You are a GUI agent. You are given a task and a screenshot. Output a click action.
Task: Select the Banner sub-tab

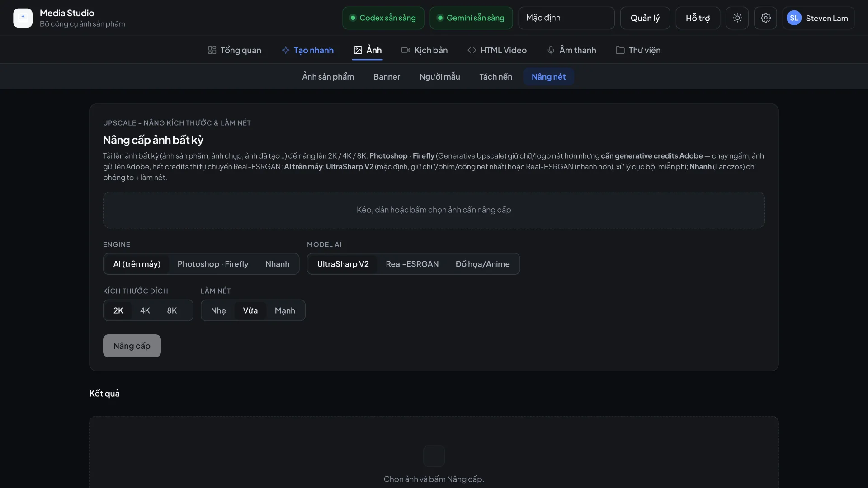387,77
